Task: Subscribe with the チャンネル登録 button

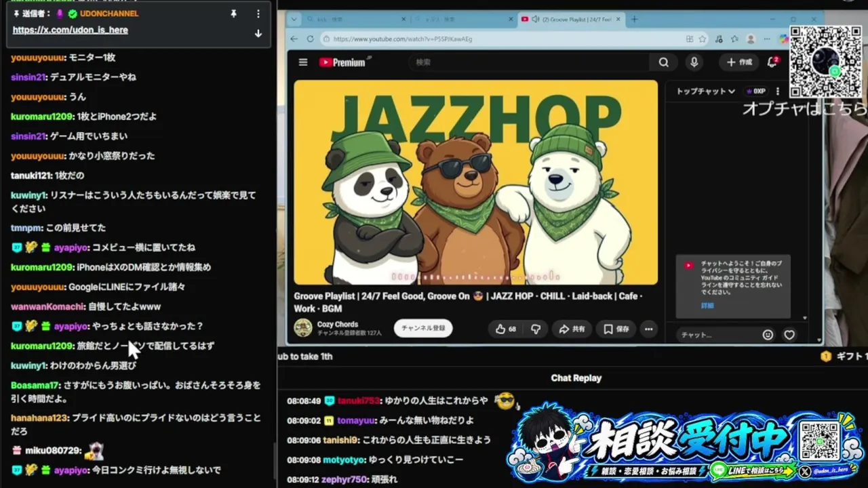Action: click(423, 328)
